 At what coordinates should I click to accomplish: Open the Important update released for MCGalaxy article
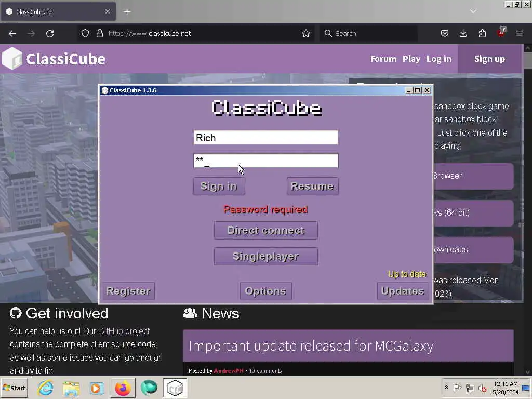tap(311, 346)
